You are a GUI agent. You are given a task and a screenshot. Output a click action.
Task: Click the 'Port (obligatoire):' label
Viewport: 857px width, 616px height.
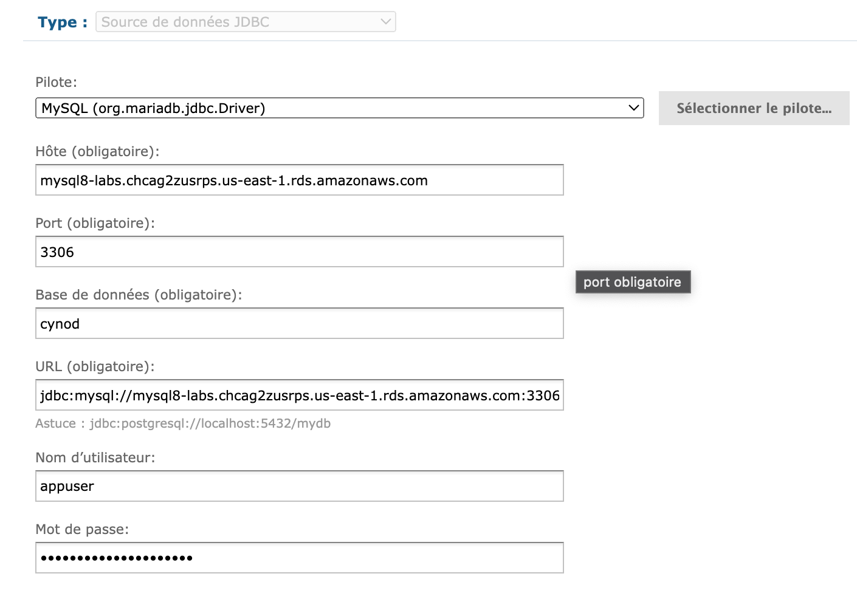click(x=95, y=223)
